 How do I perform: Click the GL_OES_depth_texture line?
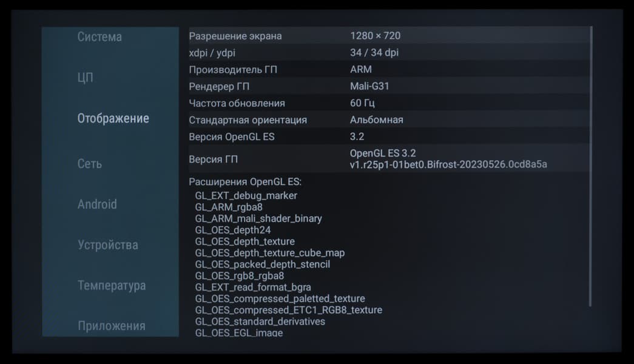click(x=245, y=241)
